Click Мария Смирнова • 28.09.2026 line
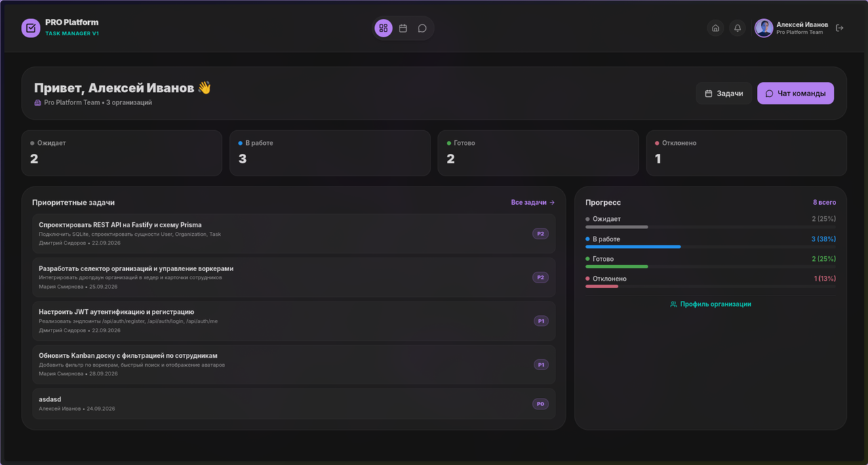 (78, 374)
